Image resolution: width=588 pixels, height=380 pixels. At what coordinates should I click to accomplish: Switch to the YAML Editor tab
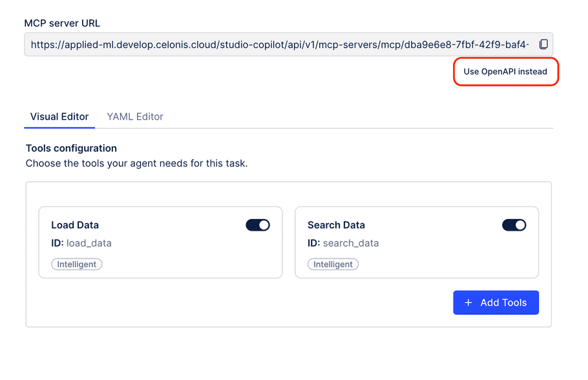point(134,116)
